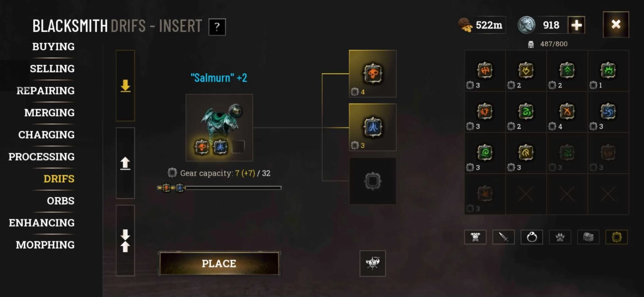This screenshot has width=644, height=297.
Task: Select the empty third drif slot
Action: [373, 181]
